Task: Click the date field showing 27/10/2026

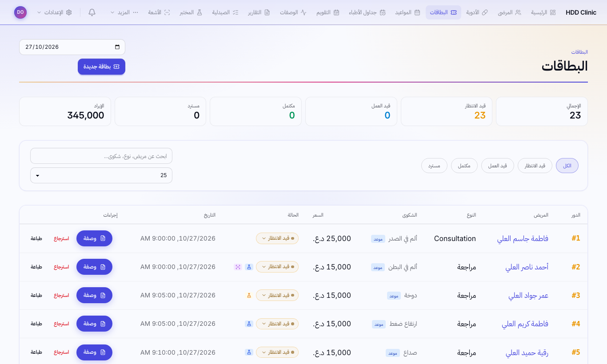Action: pos(72,47)
